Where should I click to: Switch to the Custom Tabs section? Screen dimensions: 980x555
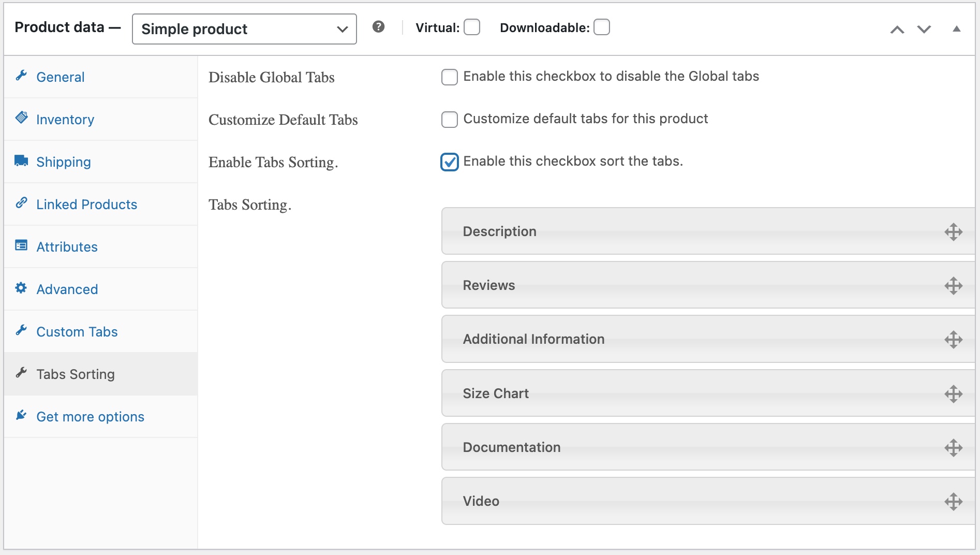coord(77,331)
